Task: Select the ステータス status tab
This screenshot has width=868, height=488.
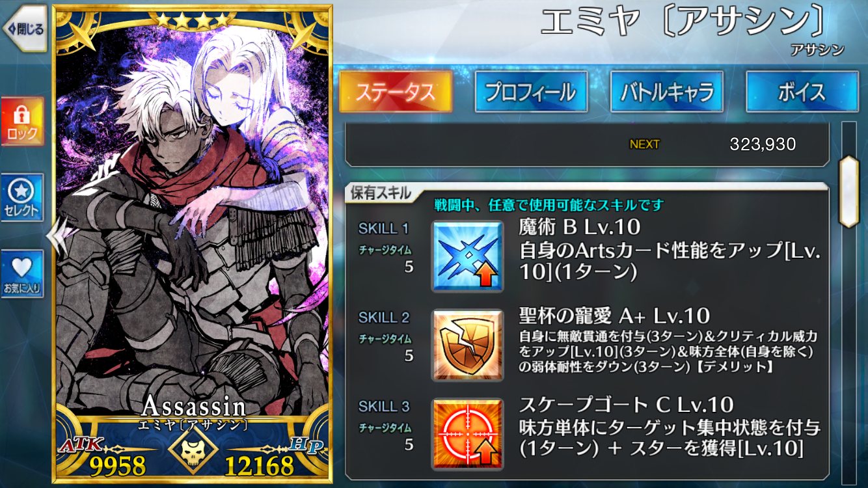Action: (395, 92)
